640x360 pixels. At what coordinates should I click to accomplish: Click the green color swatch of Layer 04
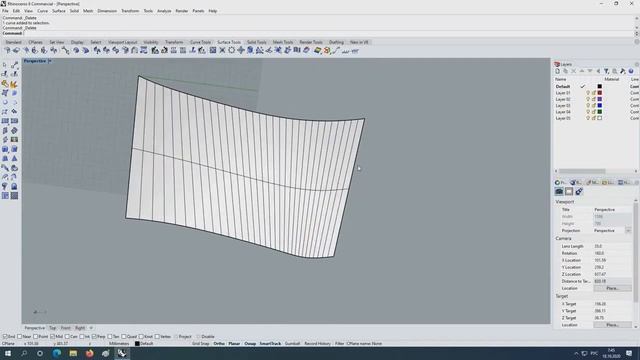[x=600, y=112]
